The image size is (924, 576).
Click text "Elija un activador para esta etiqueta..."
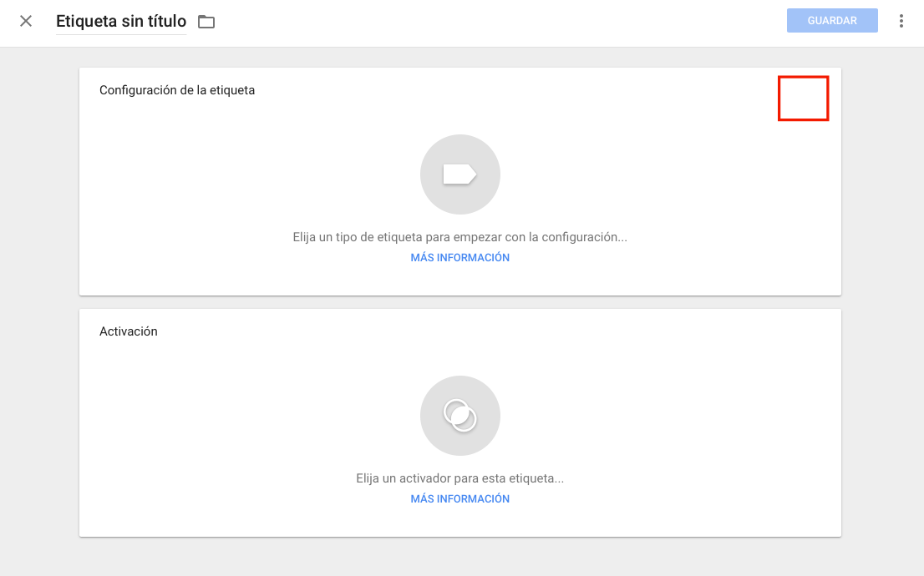coord(460,478)
